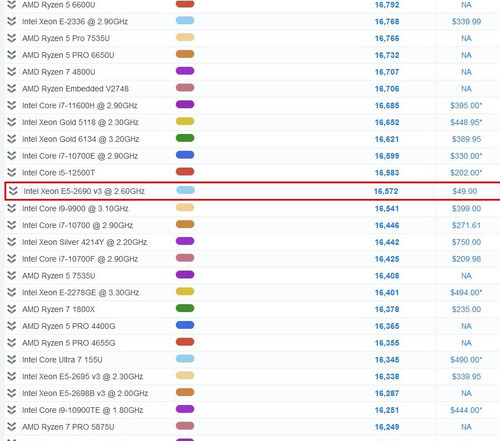Image resolution: width=500 pixels, height=441 pixels.
Task: Expand the AMD Ryzen 5 6600U row
Action: coord(12,5)
